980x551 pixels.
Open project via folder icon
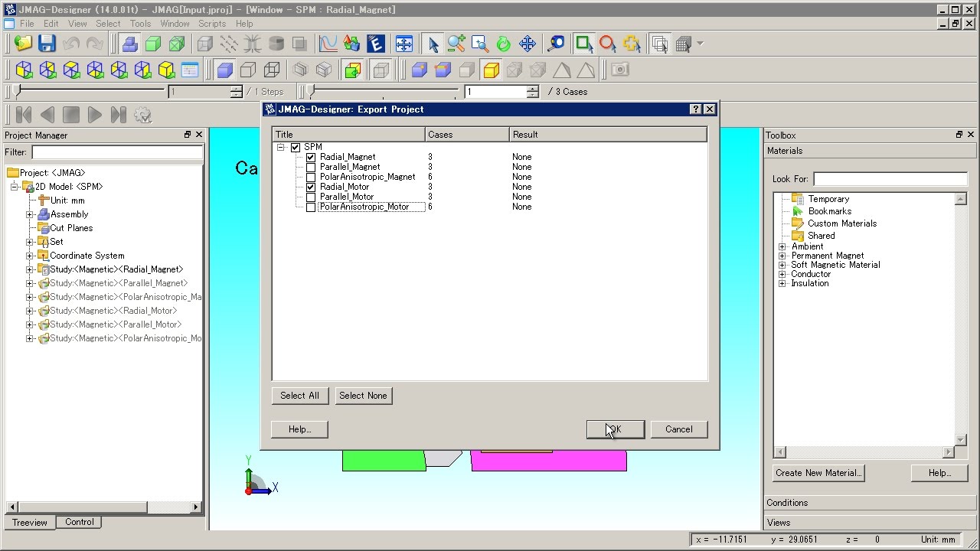click(x=24, y=44)
